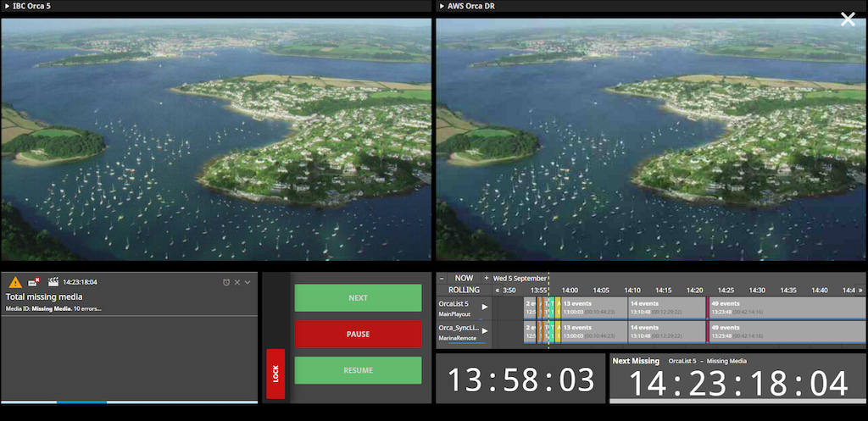Zoom out the timeline with minus button
Viewport: 868px width, 421px height.
tap(441, 279)
